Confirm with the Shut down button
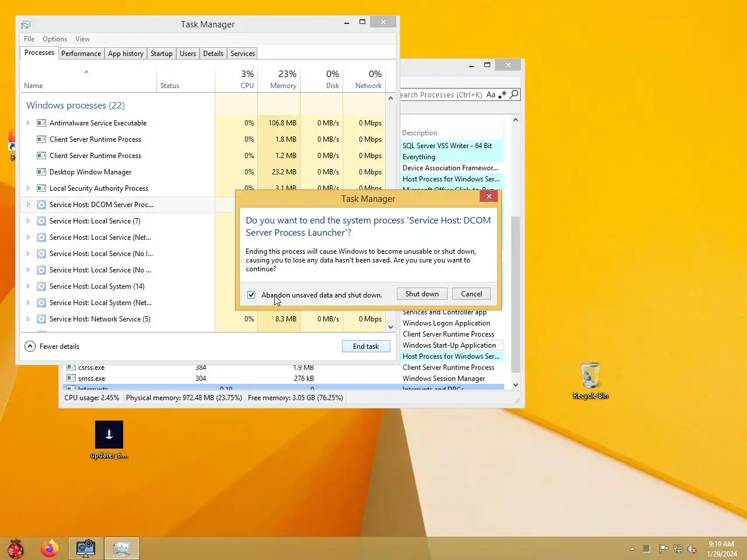The image size is (747, 560). pos(422,294)
